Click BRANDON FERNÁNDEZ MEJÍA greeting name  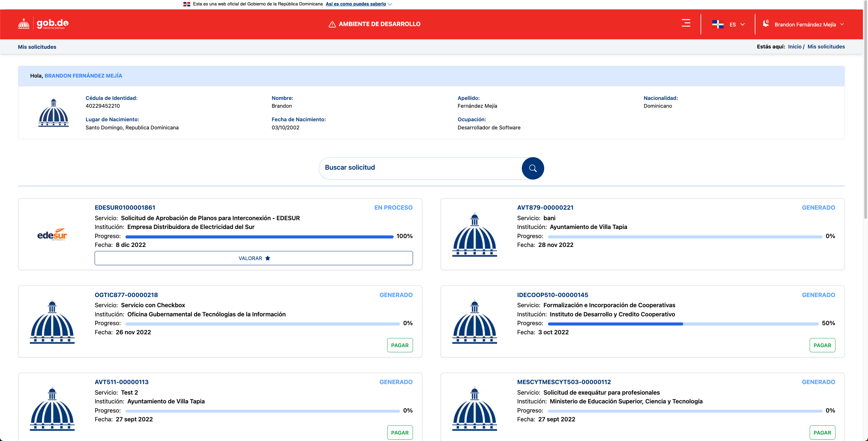pyautogui.click(x=83, y=76)
